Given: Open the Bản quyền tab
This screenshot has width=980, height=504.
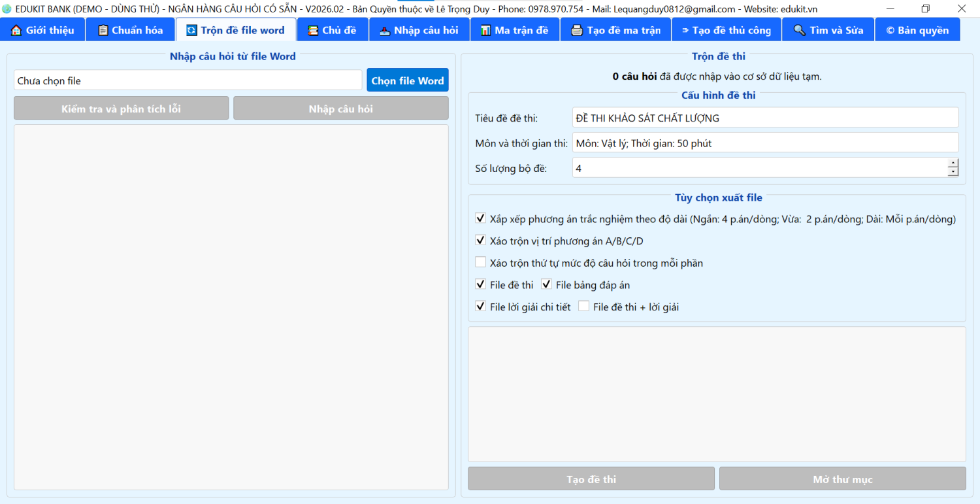Looking at the screenshot, I should pos(917,30).
